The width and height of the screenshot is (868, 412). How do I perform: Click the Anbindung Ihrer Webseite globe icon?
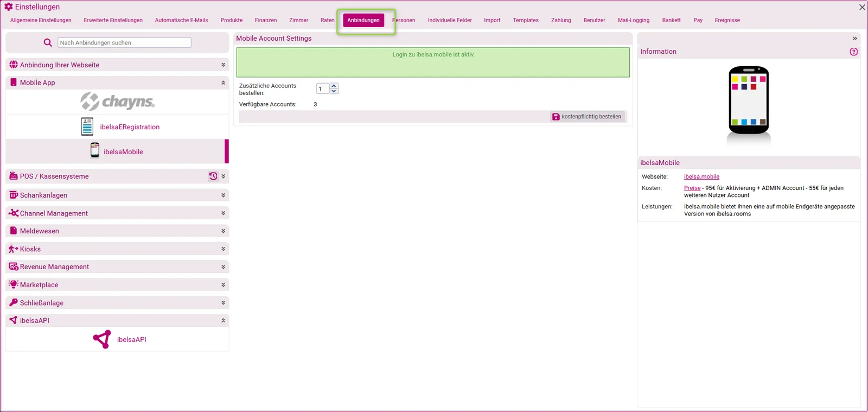click(x=14, y=65)
